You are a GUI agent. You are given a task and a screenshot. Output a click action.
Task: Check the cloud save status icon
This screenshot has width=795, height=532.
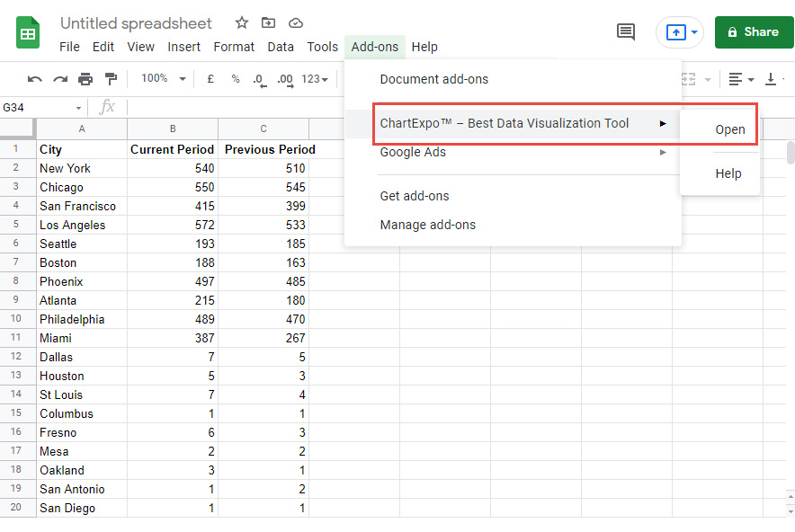click(296, 22)
